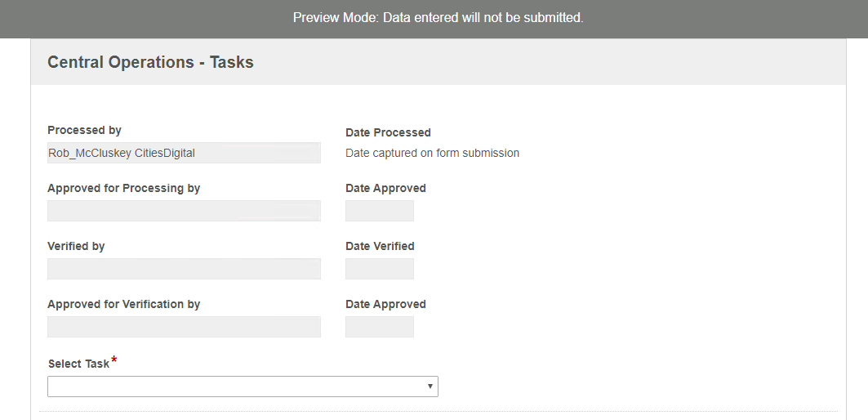
Task: Click the Select Task label
Action: click(x=78, y=364)
